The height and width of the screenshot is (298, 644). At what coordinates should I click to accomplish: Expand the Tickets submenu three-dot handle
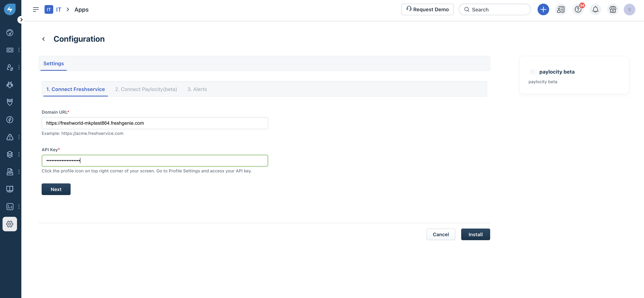(x=19, y=50)
